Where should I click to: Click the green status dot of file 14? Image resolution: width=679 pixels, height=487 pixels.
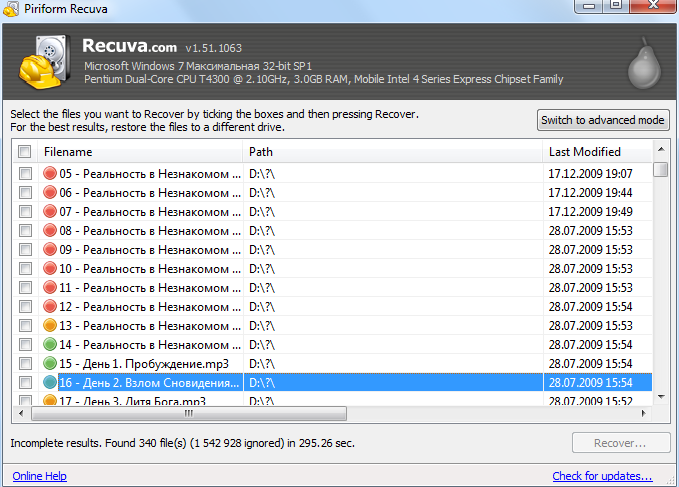click(x=50, y=344)
